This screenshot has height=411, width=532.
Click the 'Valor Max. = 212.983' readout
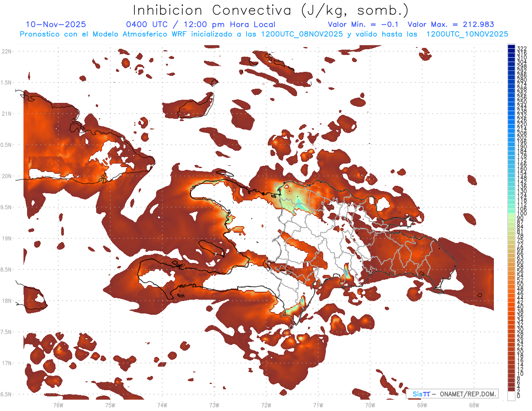point(451,24)
